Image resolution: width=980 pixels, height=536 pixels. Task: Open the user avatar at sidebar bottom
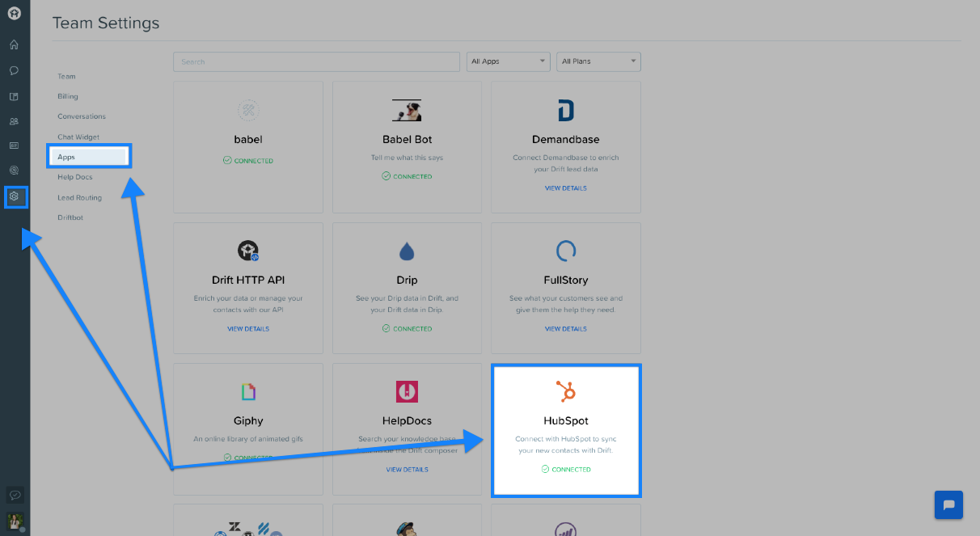(15, 521)
